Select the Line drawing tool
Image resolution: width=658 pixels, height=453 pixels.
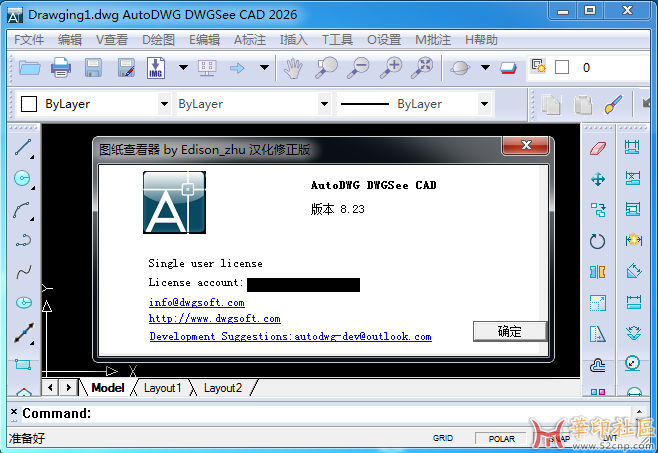24,148
